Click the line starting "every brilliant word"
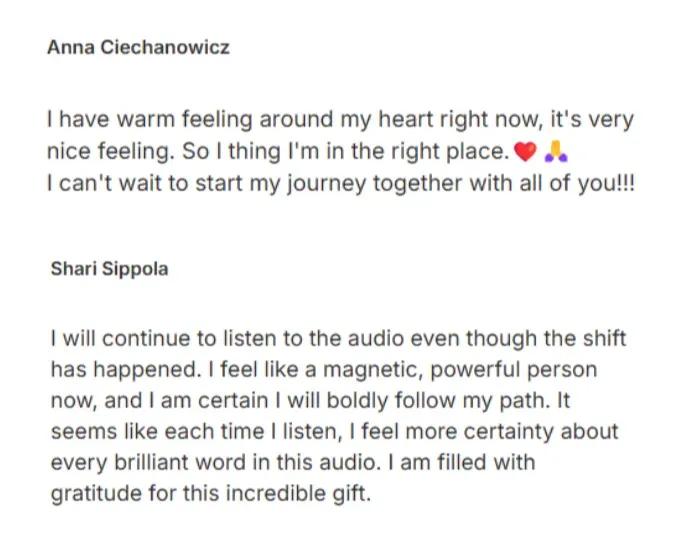Image resolution: width=682 pixels, height=535 pixels. click(293, 462)
